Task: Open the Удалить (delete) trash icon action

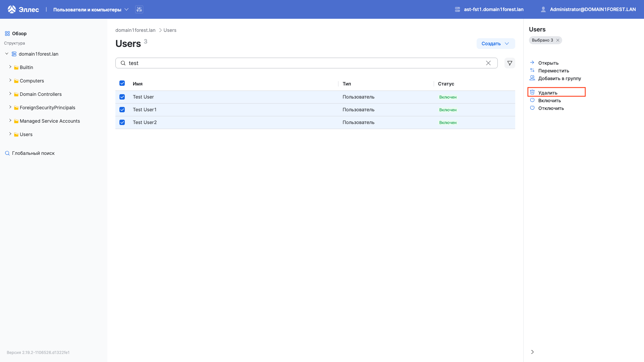Action: (533, 92)
